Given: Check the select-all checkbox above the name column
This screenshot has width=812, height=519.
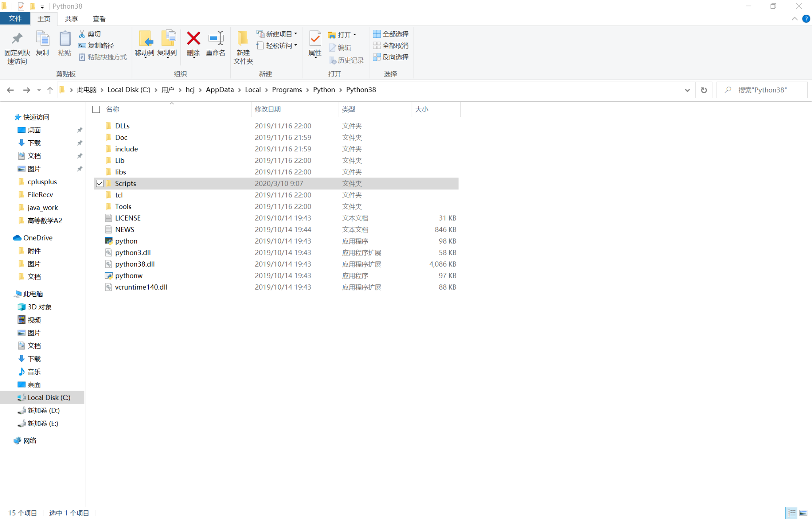Looking at the screenshot, I should click(96, 109).
